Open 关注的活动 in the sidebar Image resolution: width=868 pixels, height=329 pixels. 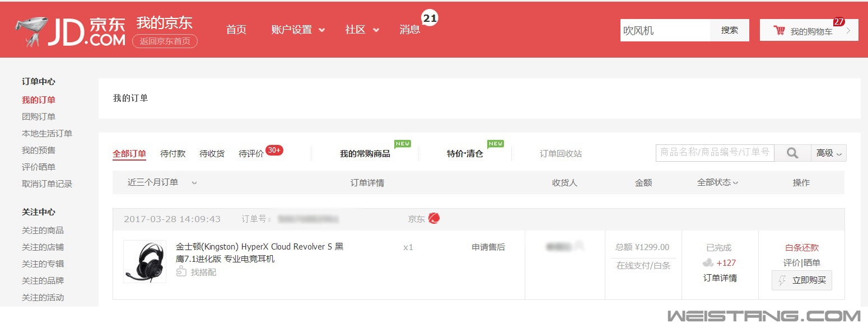43,298
